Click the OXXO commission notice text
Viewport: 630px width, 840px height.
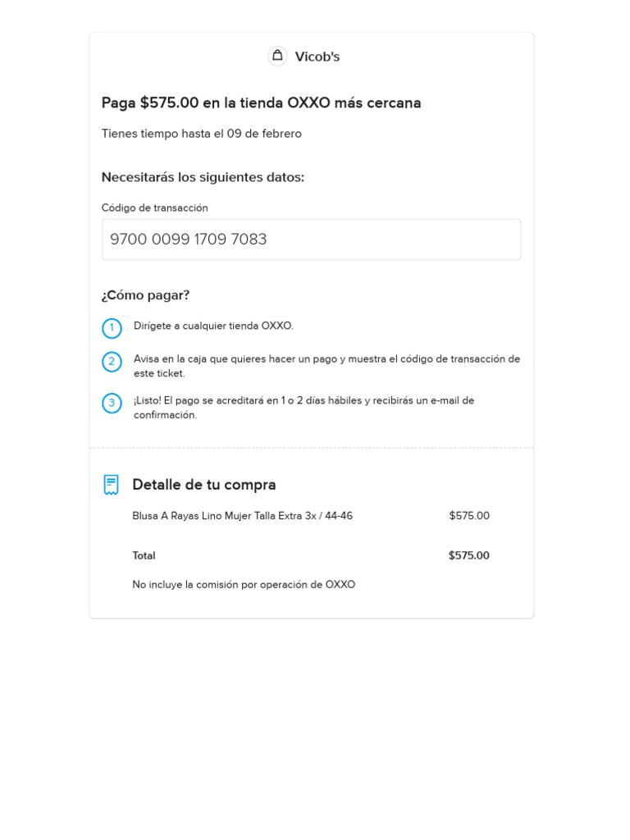coord(244,585)
